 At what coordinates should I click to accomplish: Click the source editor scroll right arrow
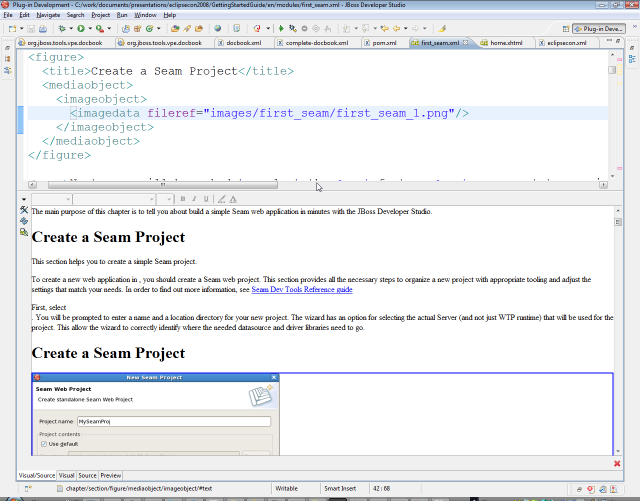click(603, 185)
